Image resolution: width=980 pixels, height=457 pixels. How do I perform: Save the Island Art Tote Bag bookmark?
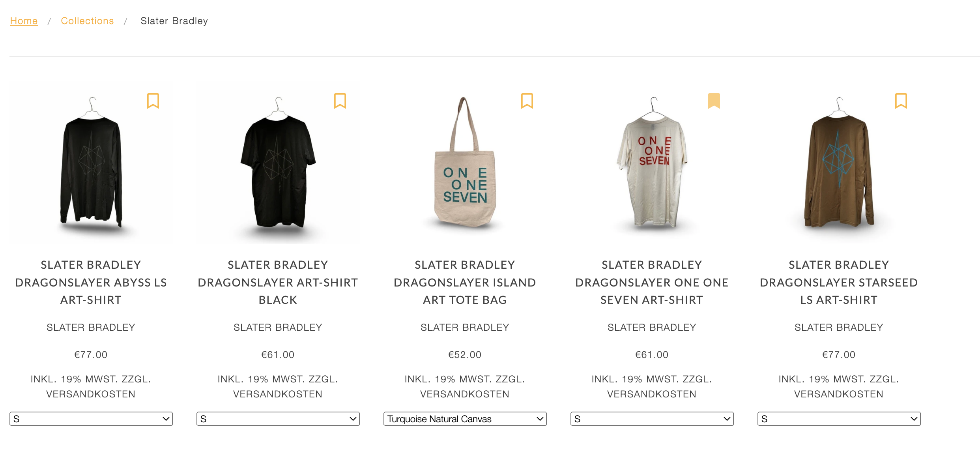tap(527, 101)
